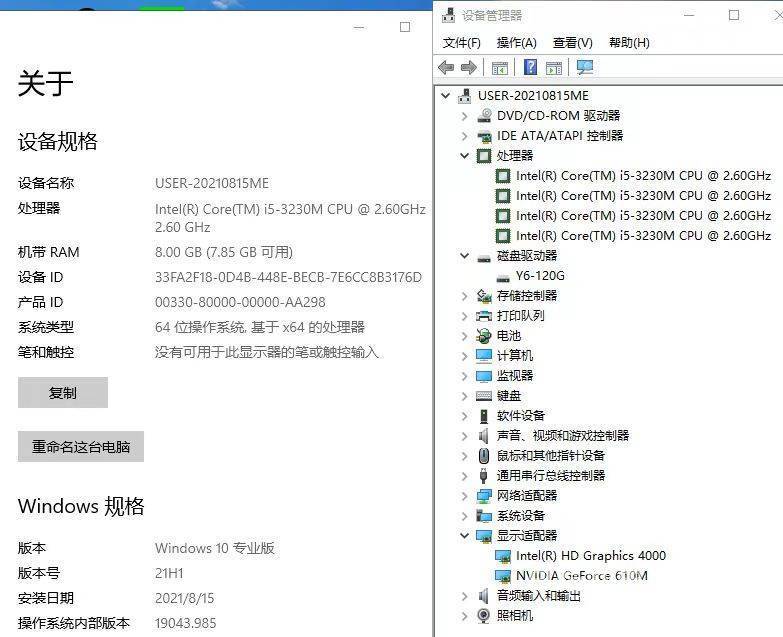Expand the 存储控制器 node
The width and height of the screenshot is (783, 637).
tap(464, 296)
